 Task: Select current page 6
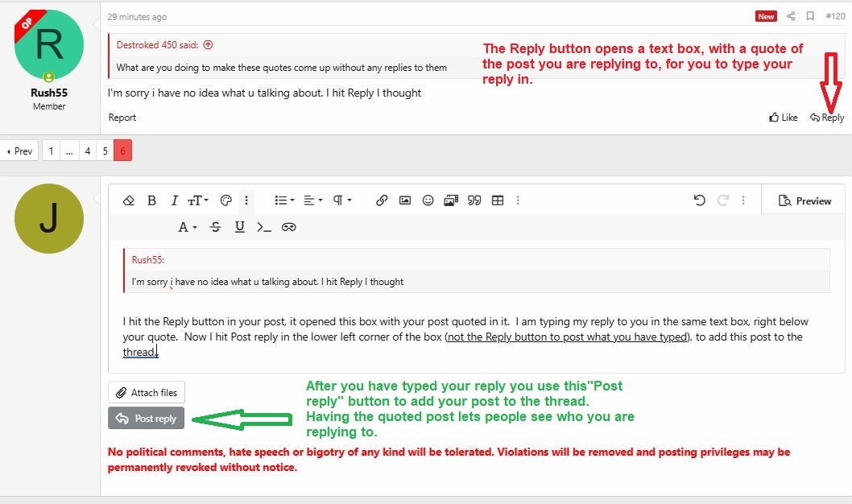tap(122, 151)
